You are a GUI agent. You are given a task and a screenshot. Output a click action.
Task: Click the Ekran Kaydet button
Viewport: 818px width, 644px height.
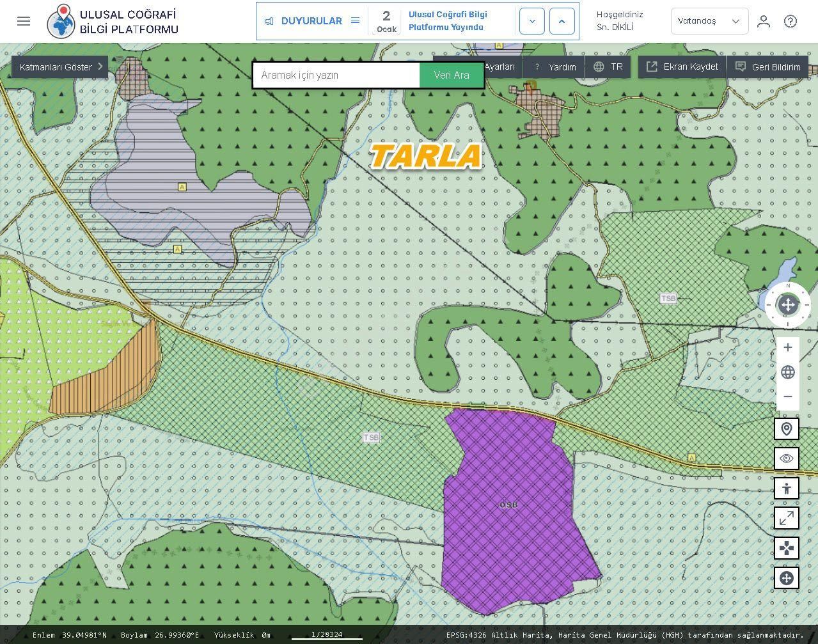pos(682,67)
